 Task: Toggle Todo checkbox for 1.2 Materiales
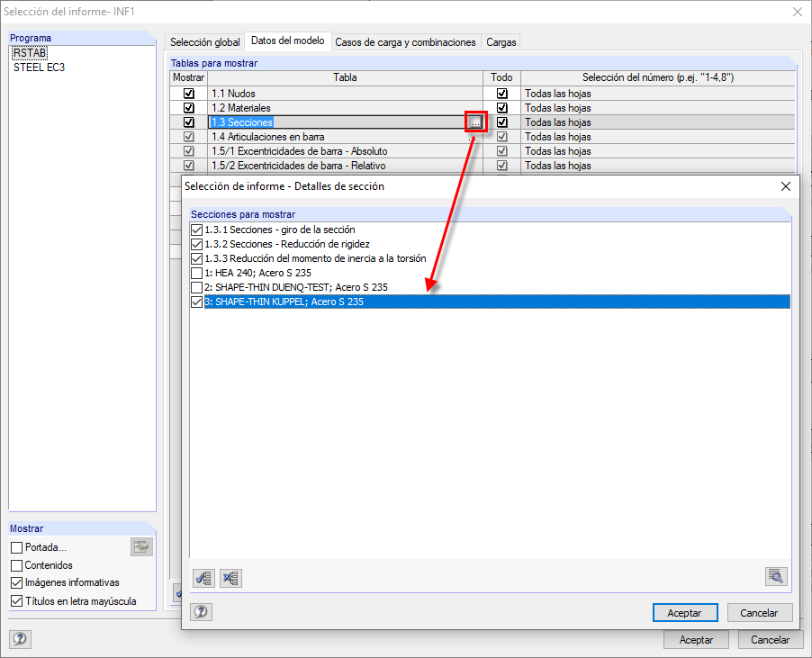501,108
